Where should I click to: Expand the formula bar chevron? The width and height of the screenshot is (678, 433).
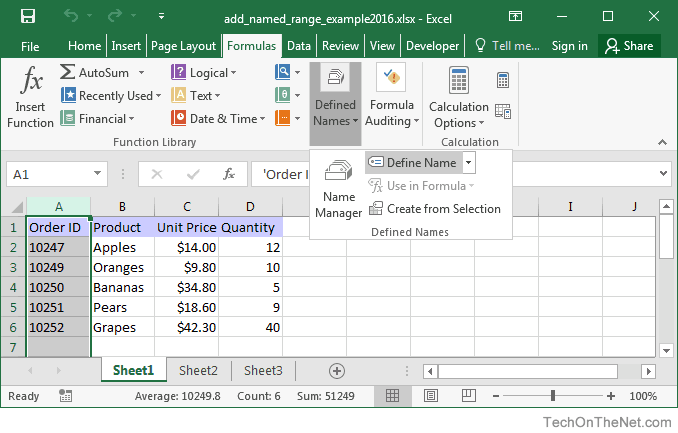pyautogui.click(x=663, y=173)
